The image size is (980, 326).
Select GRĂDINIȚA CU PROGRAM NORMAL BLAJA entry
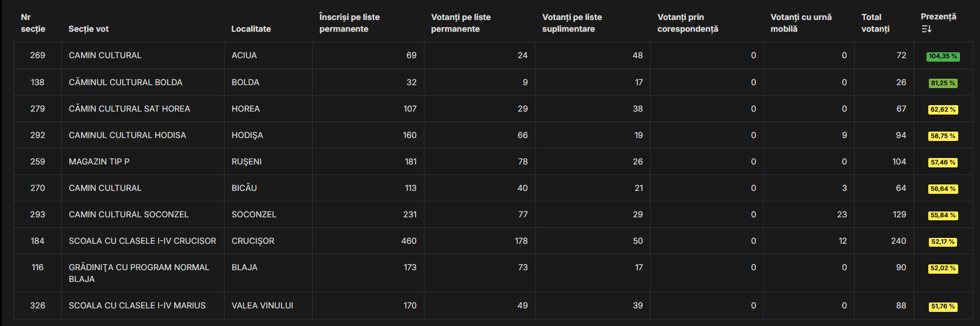tap(139, 273)
